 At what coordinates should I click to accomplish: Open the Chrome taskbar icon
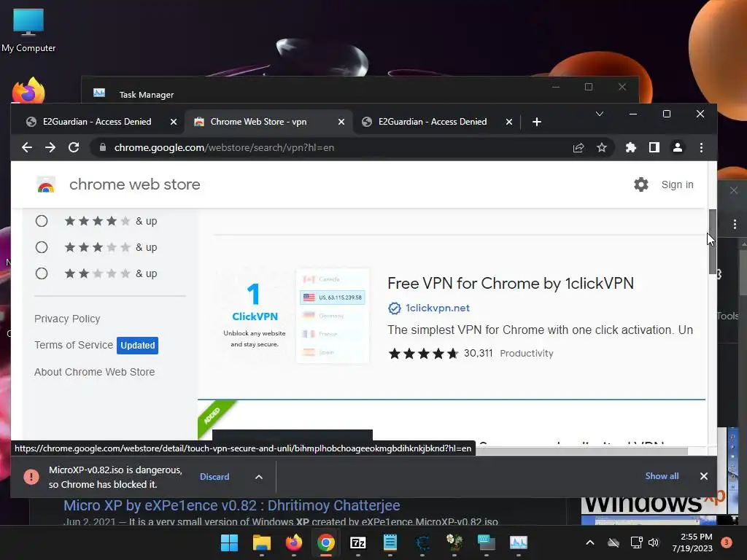(x=326, y=542)
